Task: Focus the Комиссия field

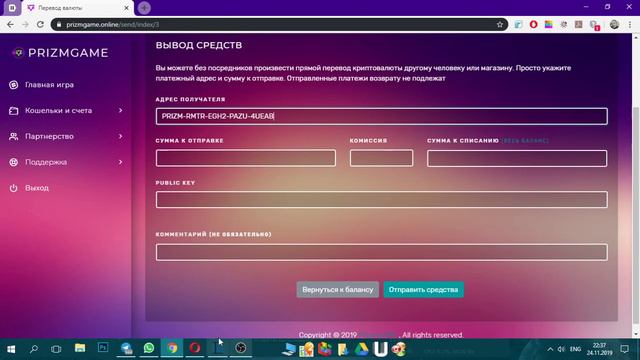Action: [x=381, y=158]
